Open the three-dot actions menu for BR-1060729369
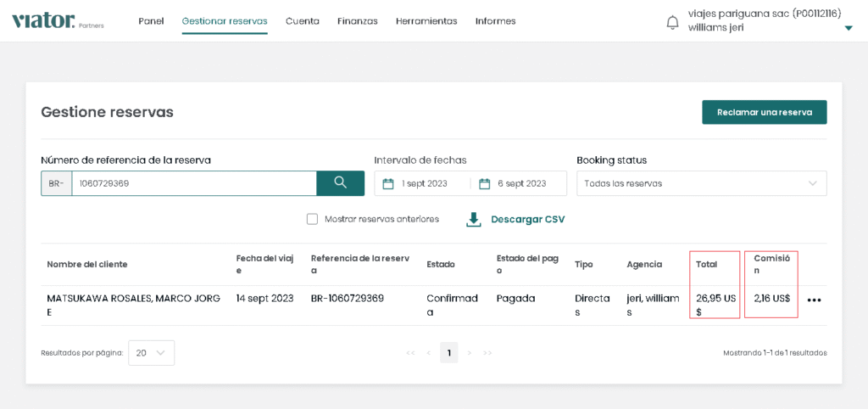This screenshot has height=409, width=868. 814,300
